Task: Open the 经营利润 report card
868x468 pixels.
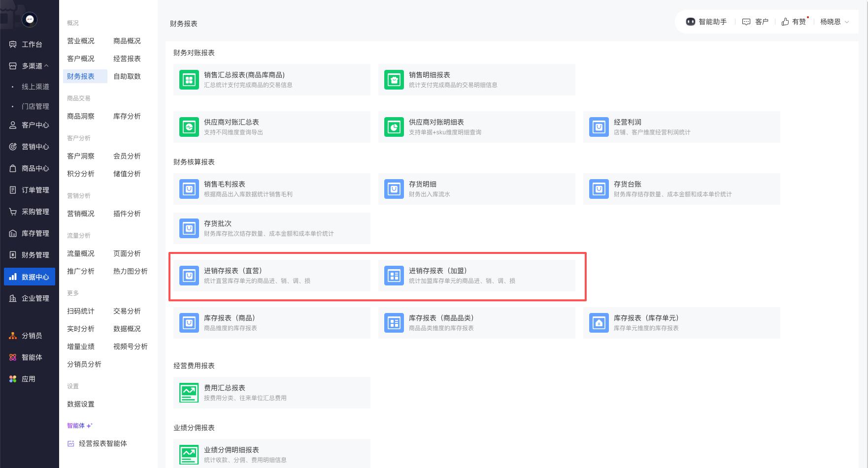Action: click(681, 127)
